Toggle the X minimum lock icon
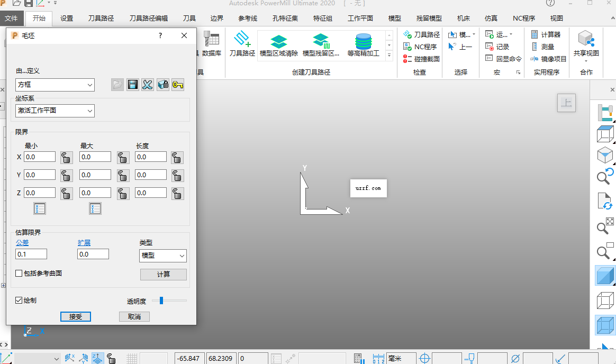Image resolution: width=616 pixels, height=364 pixels. click(x=66, y=157)
